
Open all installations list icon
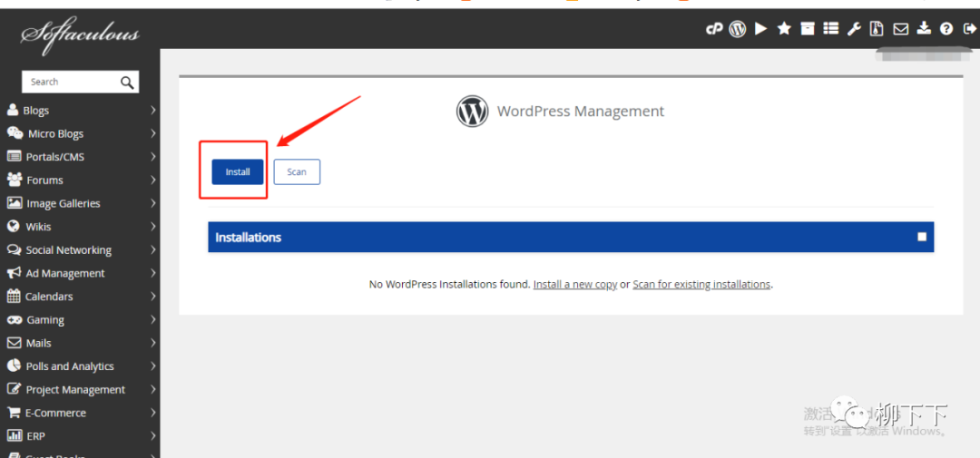click(x=830, y=29)
